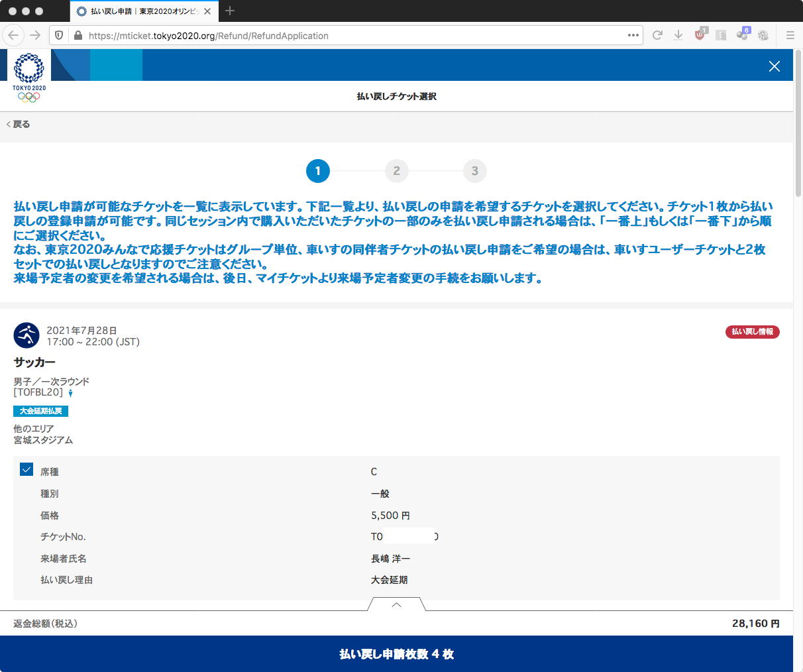Click the small venue pin icon next to TOFBL20
The image size is (803, 672).
pos(70,393)
